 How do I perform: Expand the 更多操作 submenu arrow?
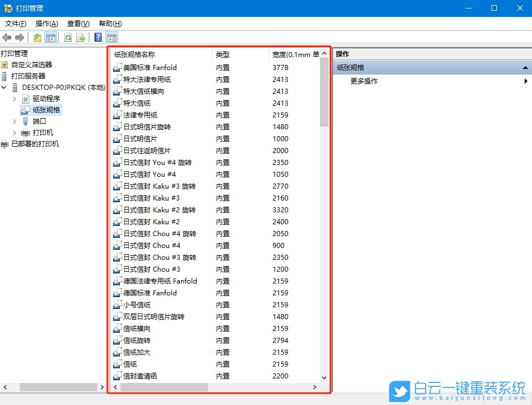click(525, 81)
